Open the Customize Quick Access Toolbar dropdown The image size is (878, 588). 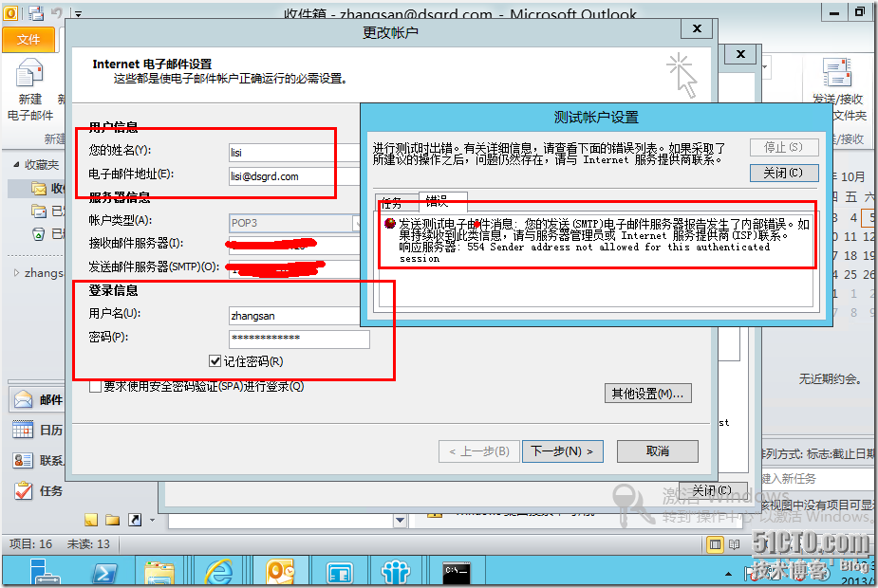click(x=78, y=13)
